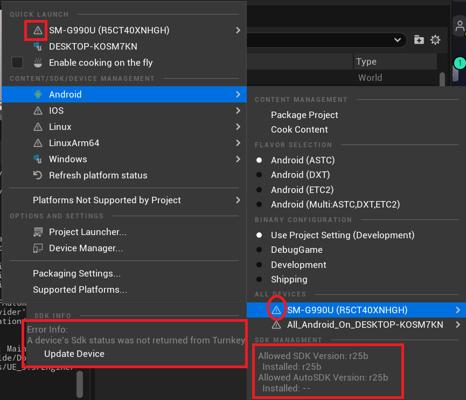Image resolution: width=466 pixels, height=400 pixels.
Task: Expand the All_Android_On_DESKTOP-KOSM7KN arrow
Action: click(458, 325)
